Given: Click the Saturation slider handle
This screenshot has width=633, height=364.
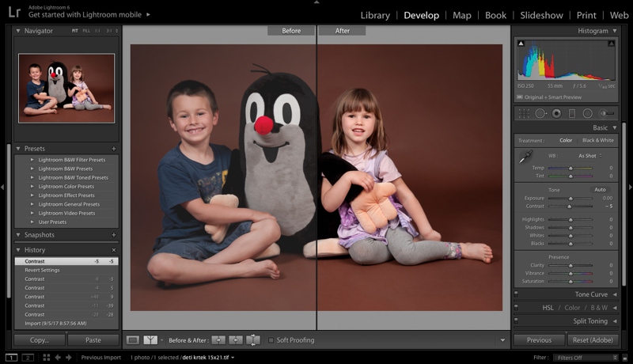Looking at the screenshot, I should click(x=570, y=282).
